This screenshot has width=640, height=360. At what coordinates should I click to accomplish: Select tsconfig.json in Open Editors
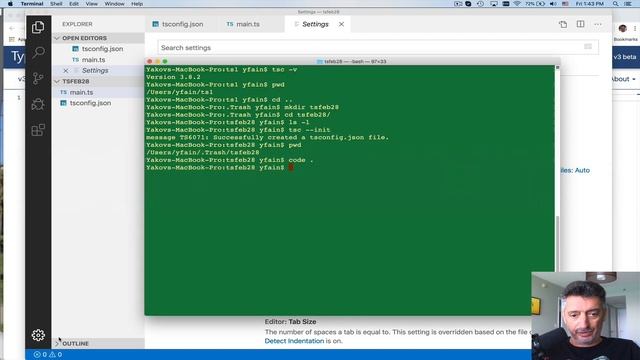pyautogui.click(x=99, y=49)
